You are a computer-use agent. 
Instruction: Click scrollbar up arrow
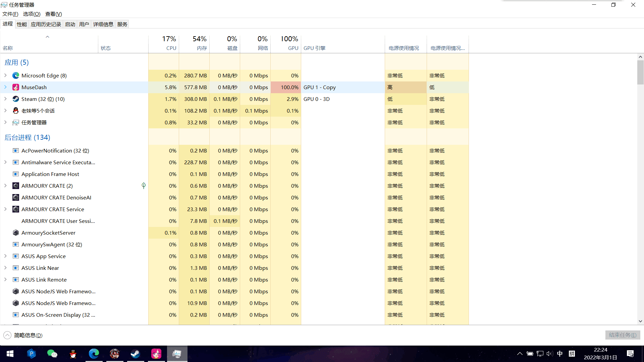(640, 57)
